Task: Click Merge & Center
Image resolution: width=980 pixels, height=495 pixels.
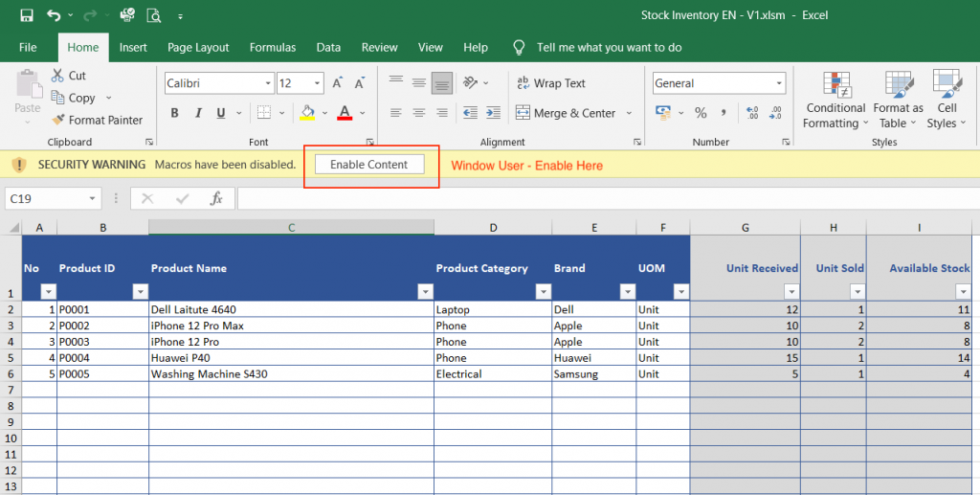Action: coord(567,113)
